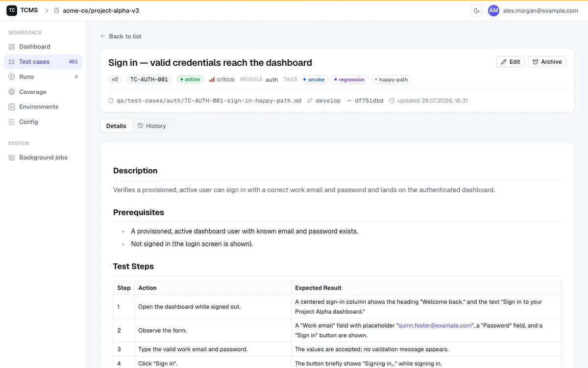
Task: Click the smoke tag
Action: point(314,79)
